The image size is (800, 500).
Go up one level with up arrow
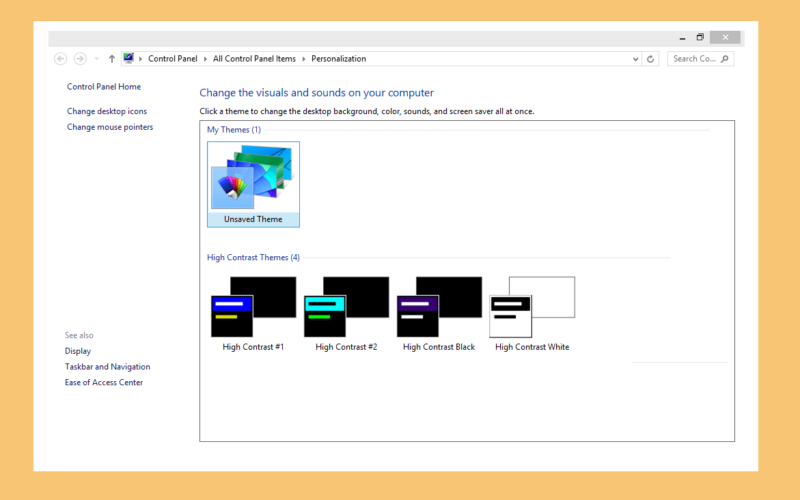pyautogui.click(x=111, y=59)
